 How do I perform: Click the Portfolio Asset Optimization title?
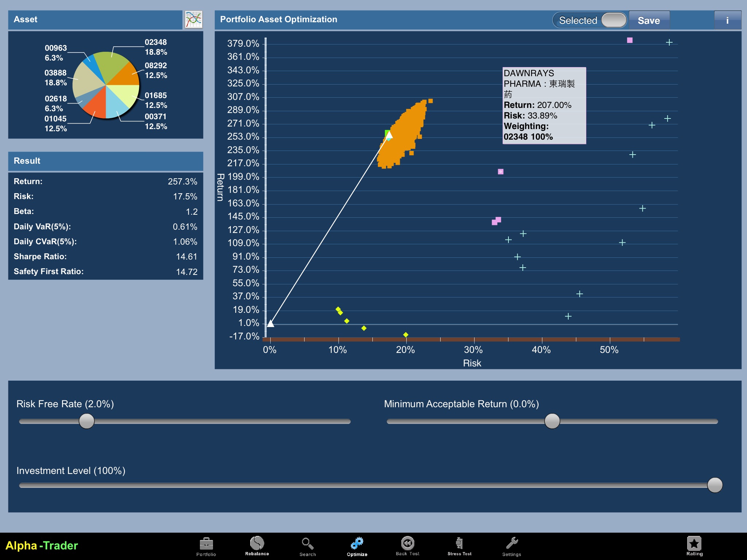click(x=279, y=19)
